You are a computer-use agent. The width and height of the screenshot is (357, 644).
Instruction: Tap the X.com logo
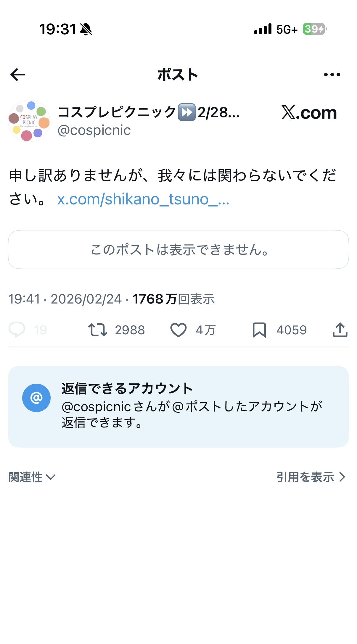[x=309, y=113]
